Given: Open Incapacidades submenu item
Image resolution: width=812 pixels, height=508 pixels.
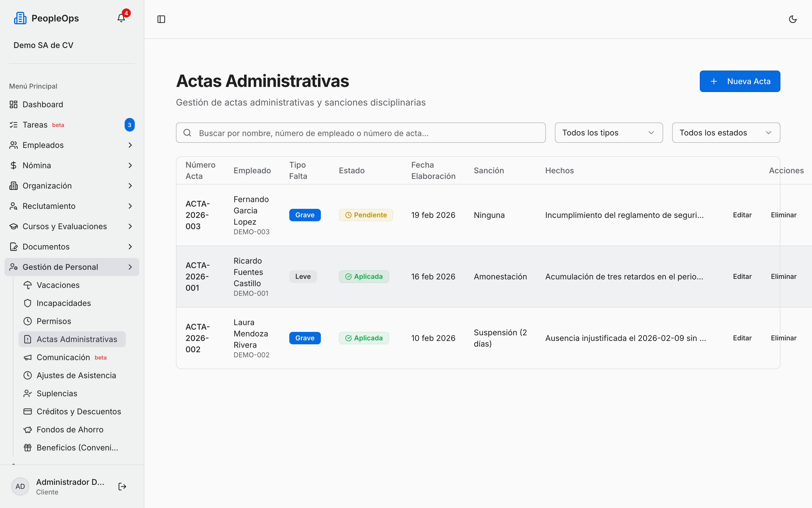Looking at the screenshot, I should coord(72,303).
